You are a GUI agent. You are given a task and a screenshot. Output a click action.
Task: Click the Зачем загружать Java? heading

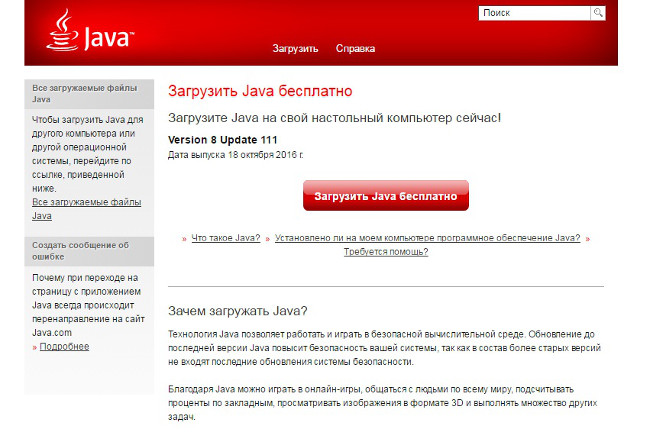point(238,311)
